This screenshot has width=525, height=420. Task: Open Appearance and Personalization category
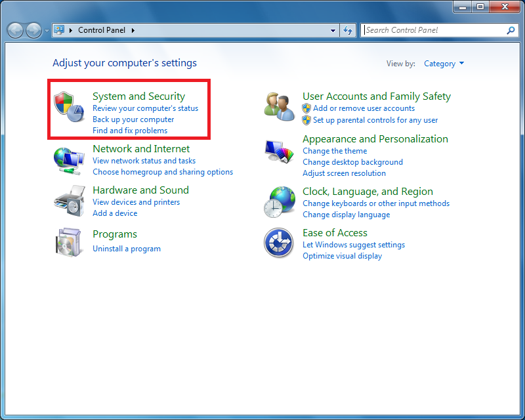(x=375, y=139)
